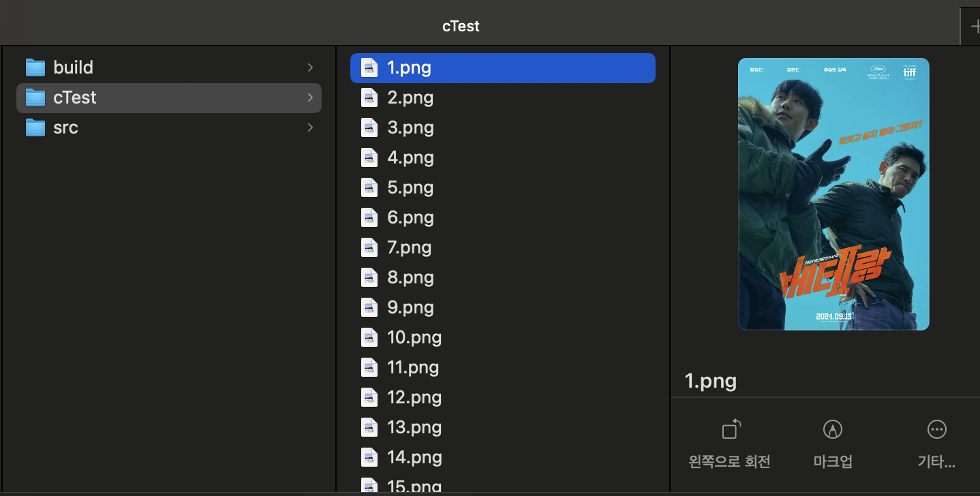The width and height of the screenshot is (980, 496).
Task: Click the 14.png file icon
Action: 369,457
